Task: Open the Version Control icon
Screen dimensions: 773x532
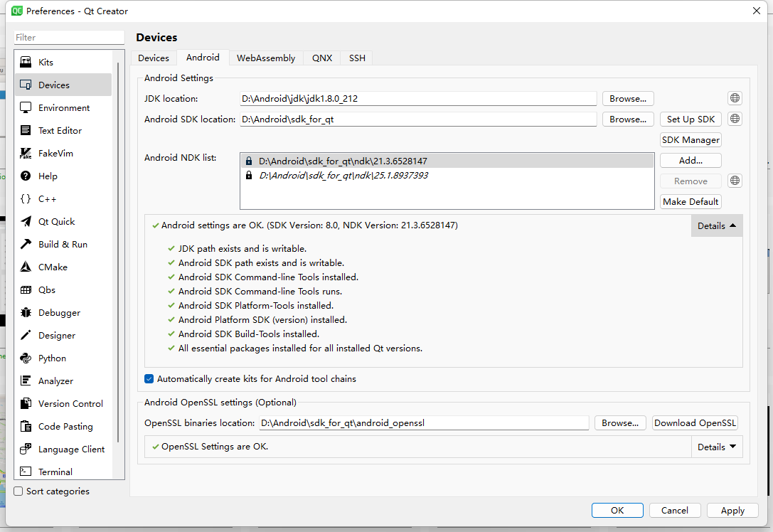Action: [26, 403]
